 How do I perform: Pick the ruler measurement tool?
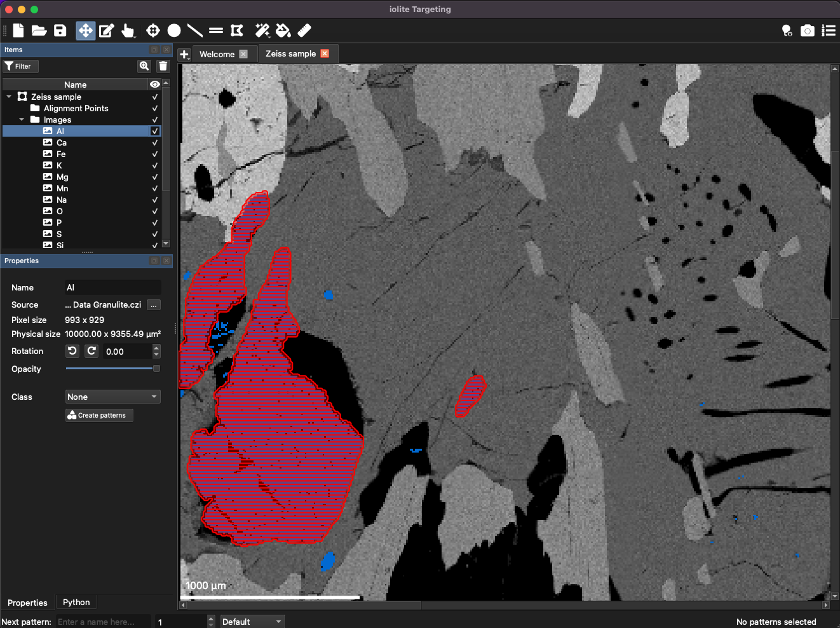pyautogui.click(x=304, y=31)
